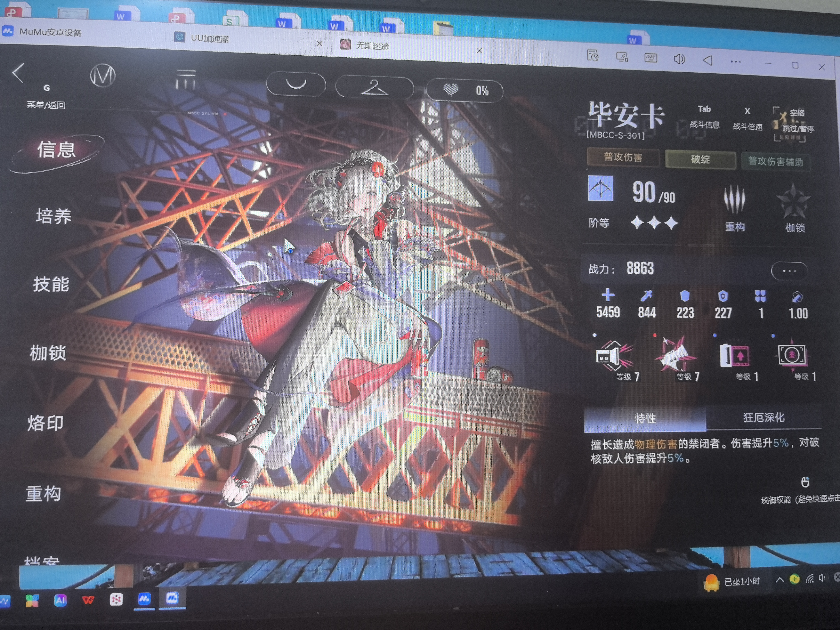Click the Tab 战斗信息 key hint
This screenshot has height=630, width=840.
[704, 116]
